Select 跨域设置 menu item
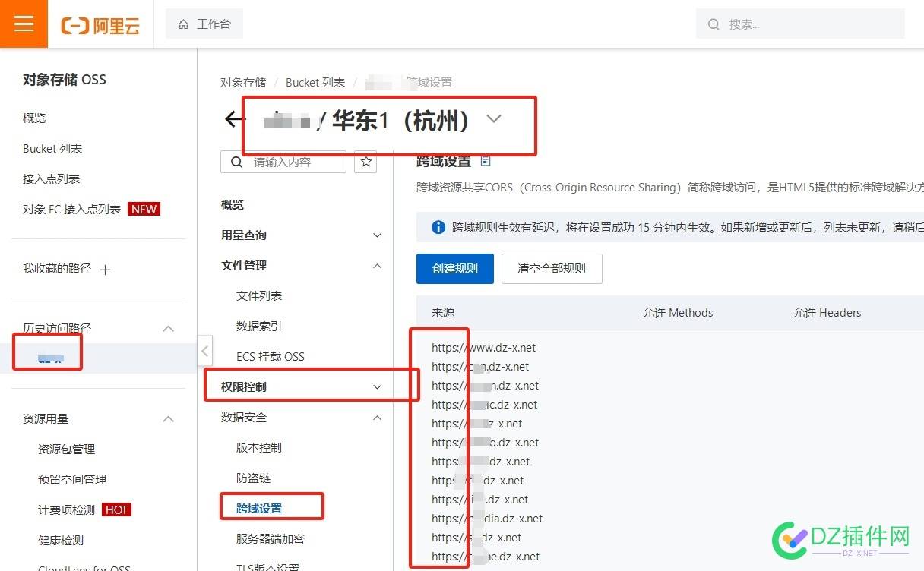This screenshot has height=571, width=924. 259,508
